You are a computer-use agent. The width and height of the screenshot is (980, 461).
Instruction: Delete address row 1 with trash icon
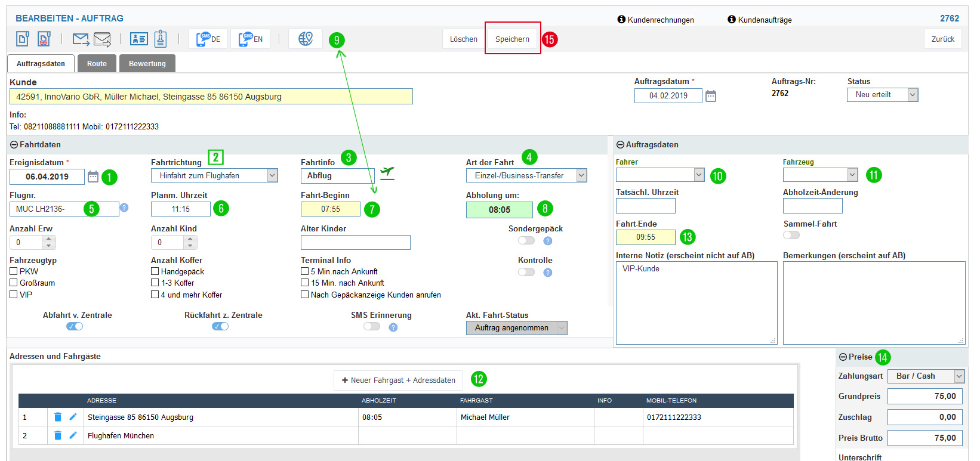pos(58,417)
